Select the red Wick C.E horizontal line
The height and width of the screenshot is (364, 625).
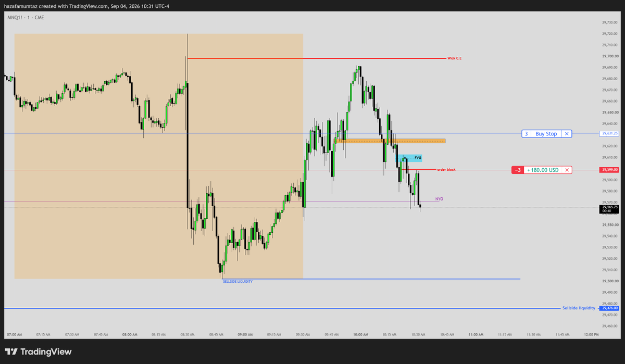317,58
